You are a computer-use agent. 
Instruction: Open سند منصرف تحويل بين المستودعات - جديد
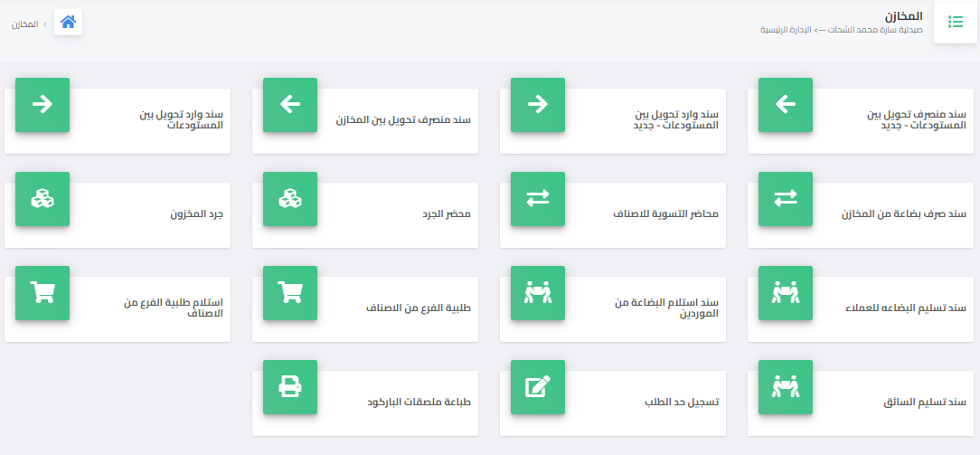(x=917, y=119)
